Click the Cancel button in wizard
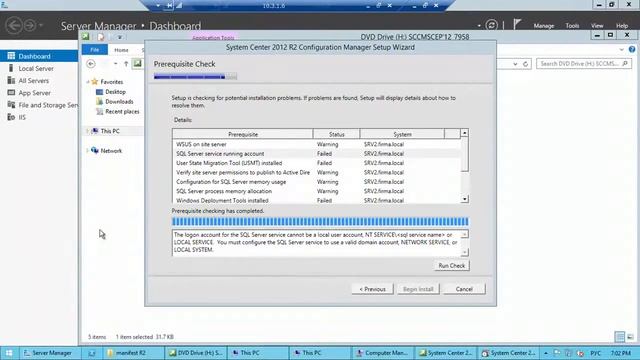Image resolution: width=640 pixels, height=360 pixels. point(464,289)
